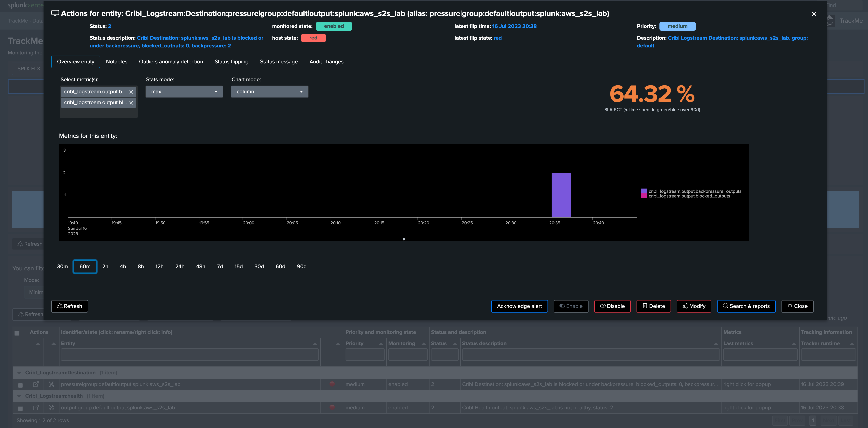
Task: Tick the select-all table header checkbox
Action: pyautogui.click(x=17, y=333)
